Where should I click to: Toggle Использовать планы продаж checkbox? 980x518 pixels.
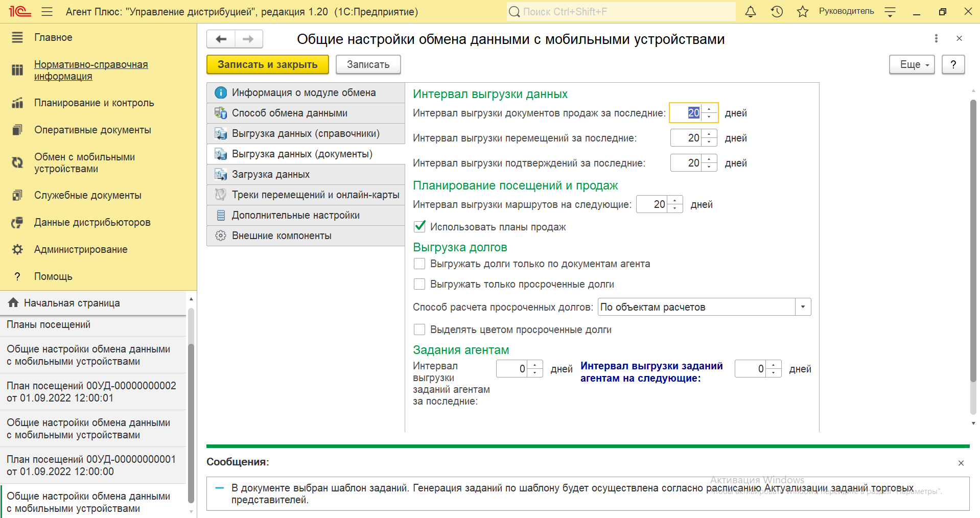pyautogui.click(x=419, y=226)
